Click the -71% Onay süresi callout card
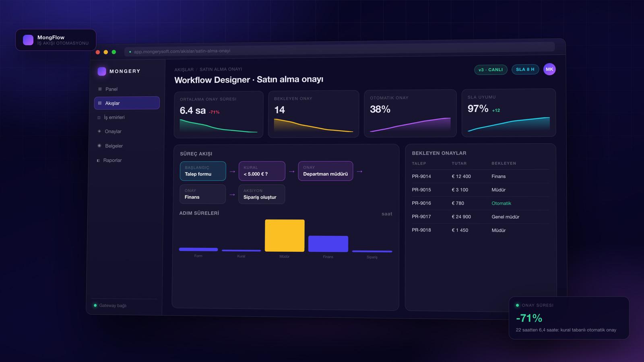 tap(569, 318)
